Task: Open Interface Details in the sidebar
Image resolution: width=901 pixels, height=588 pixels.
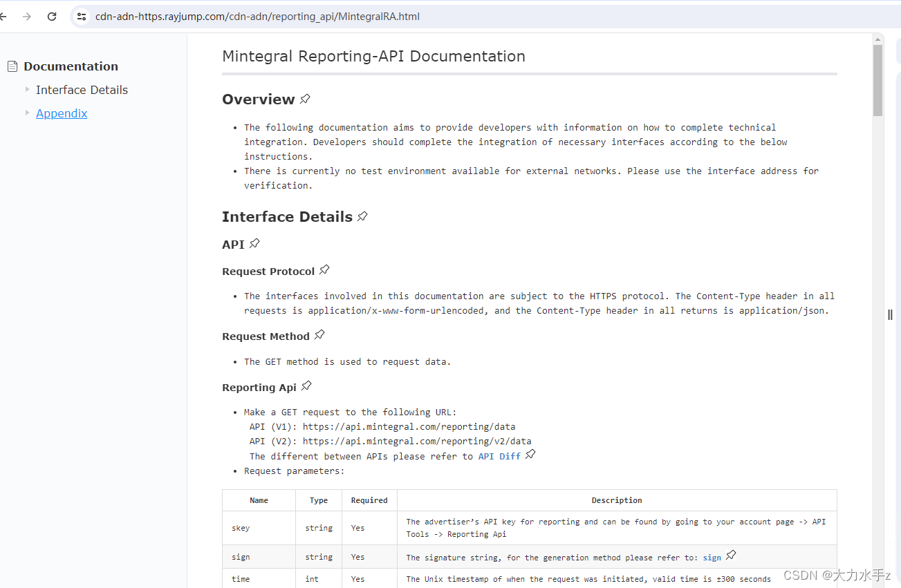Action: (82, 90)
